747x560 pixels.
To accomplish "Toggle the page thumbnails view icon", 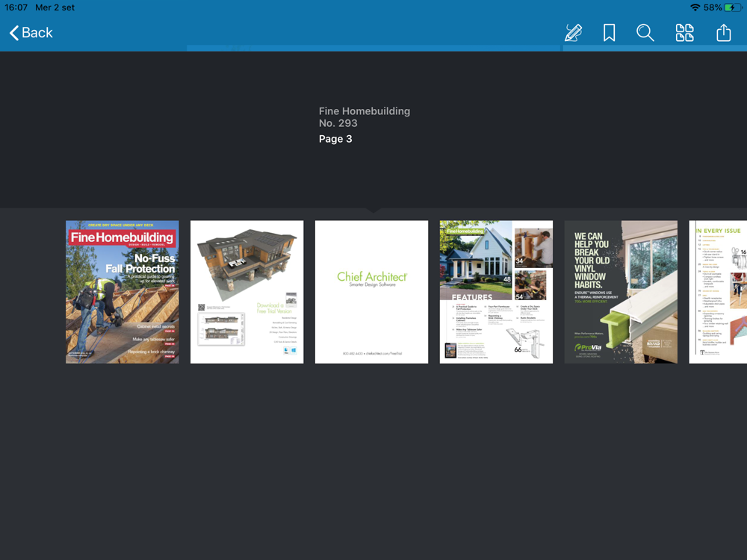I will coord(684,32).
